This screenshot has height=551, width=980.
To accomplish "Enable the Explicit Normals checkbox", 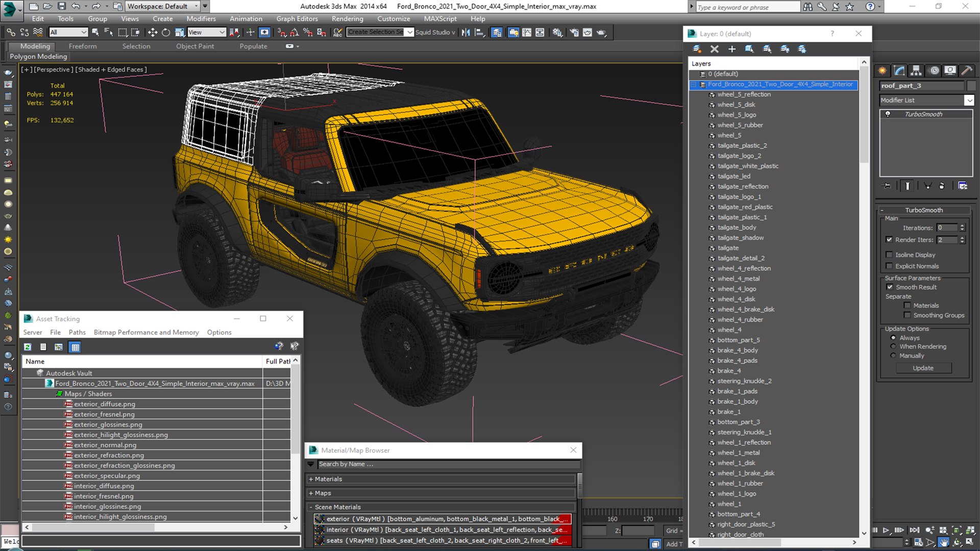I will [889, 266].
